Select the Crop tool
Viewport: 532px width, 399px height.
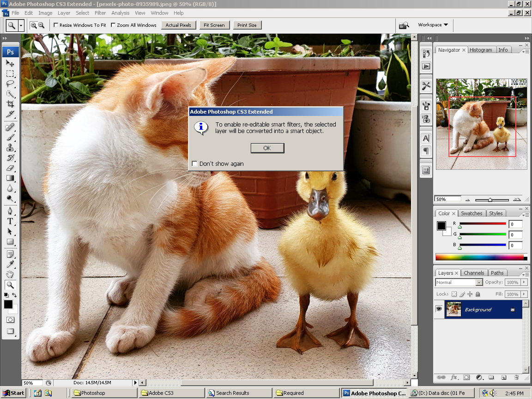pyautogui.click(x=10, y=104)
